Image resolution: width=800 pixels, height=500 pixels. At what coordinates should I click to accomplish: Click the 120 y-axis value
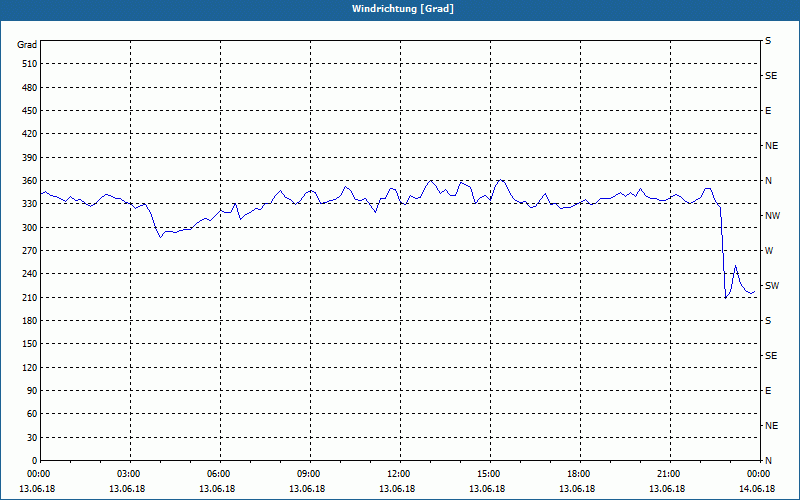click(30, 367)
